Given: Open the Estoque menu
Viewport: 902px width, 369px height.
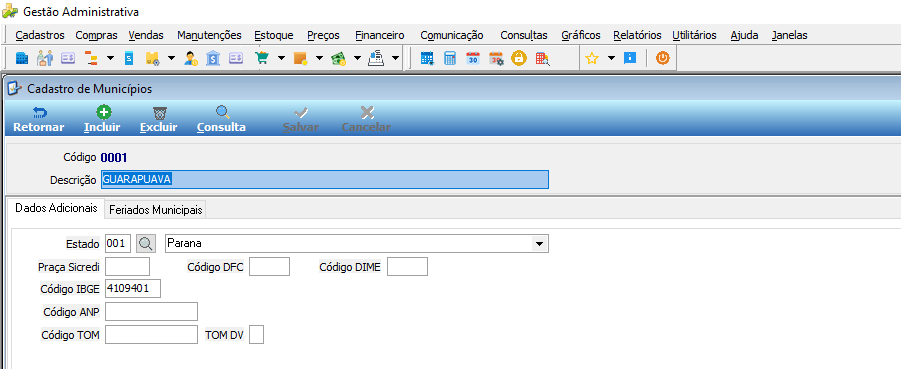Looking at the screenshot, I should [274, 35].
